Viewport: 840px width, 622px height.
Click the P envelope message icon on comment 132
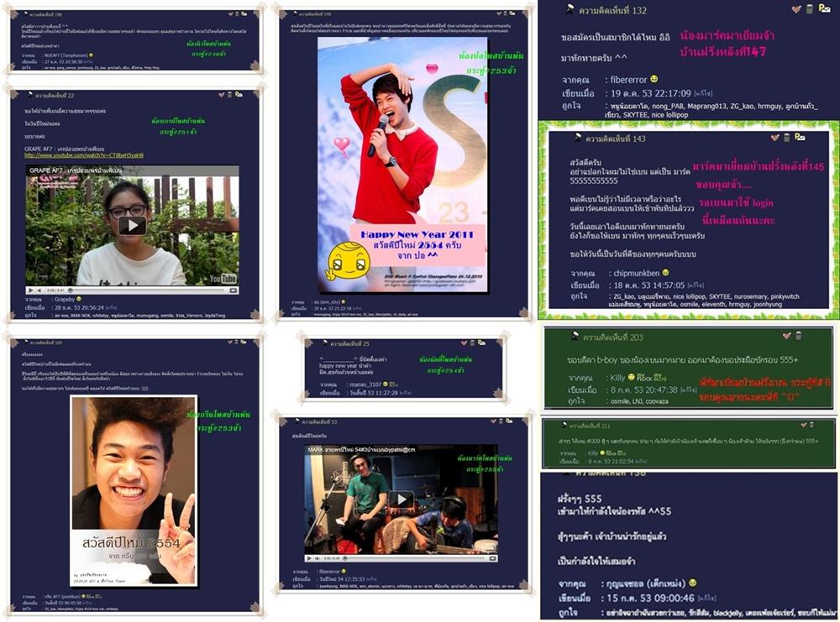tap(825, 8)
